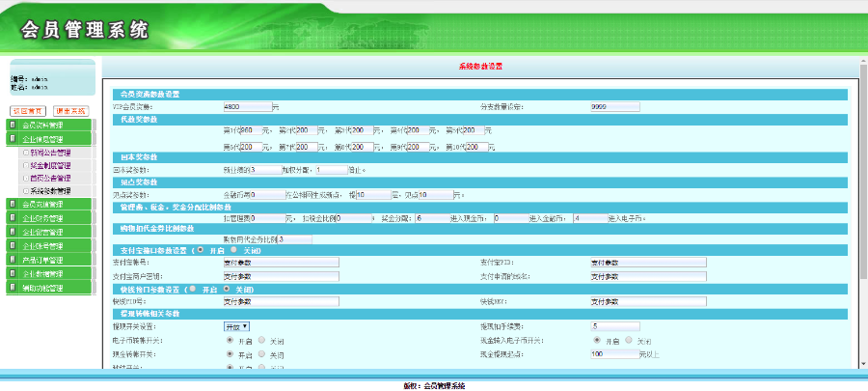Select 开启 for 现金转账开关
Image resolution: width=868 pixels, height=391 pixels.
[x=230, y=353]
